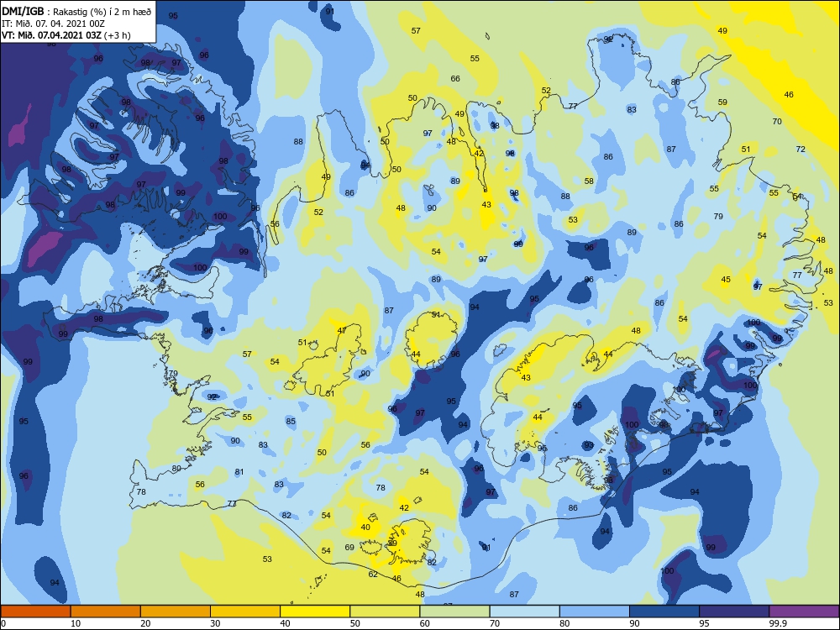
Task: Select the 10–20 orange legend swatch
Action: coord(106,612)
